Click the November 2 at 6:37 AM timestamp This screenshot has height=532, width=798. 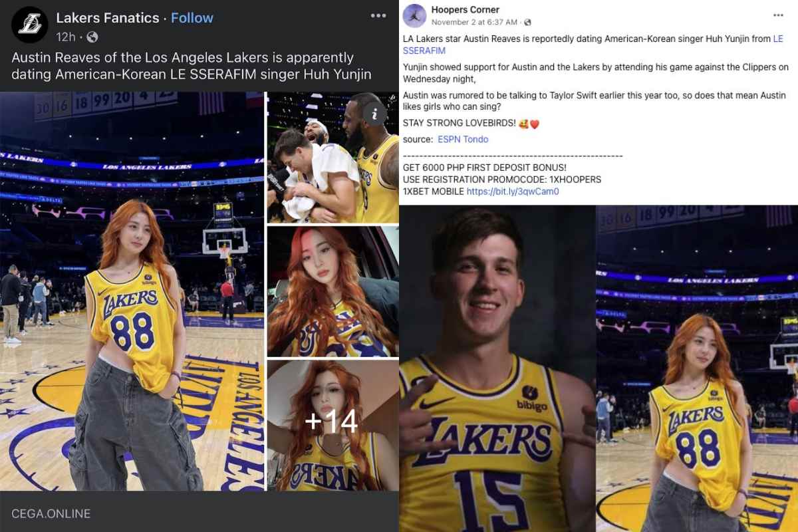[474, 23]
